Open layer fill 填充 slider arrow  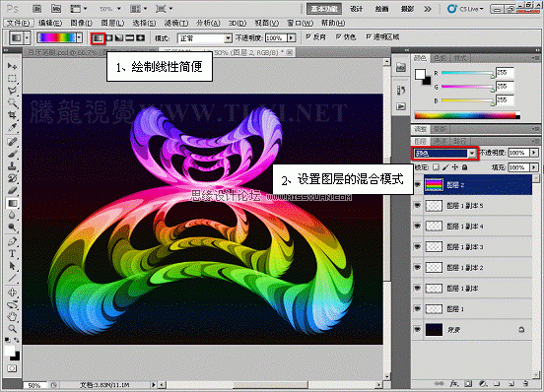(x=534, y=167)
